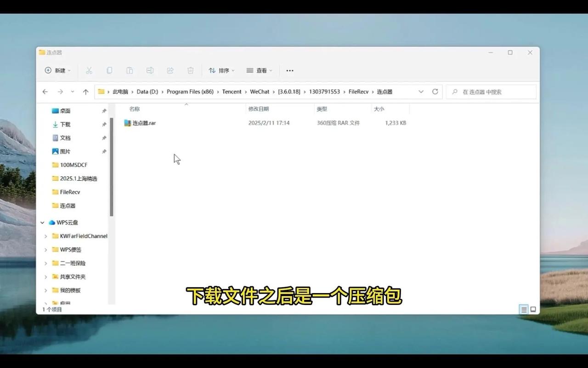The width and height of the screenshot is (588, 368).
Task: Click the pin icon next to 文档
Action: 104,138
